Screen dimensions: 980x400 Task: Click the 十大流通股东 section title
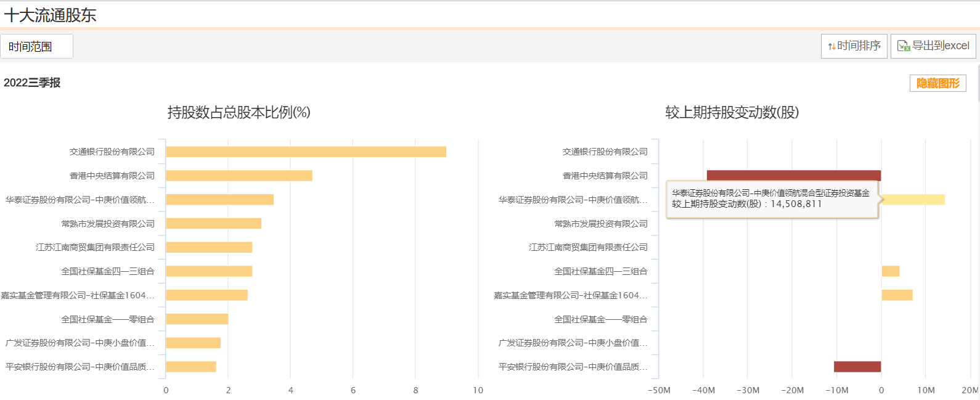tap(51, 15)
